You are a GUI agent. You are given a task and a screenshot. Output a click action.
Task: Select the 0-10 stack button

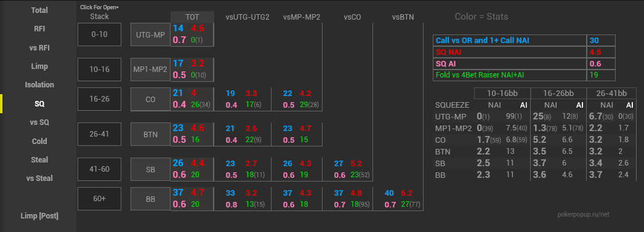(99, 34)
